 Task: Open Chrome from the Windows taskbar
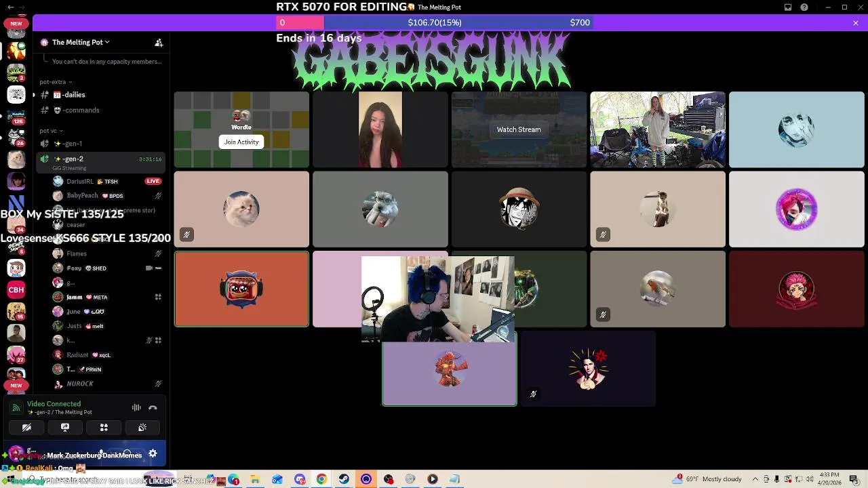click(321, 480)
